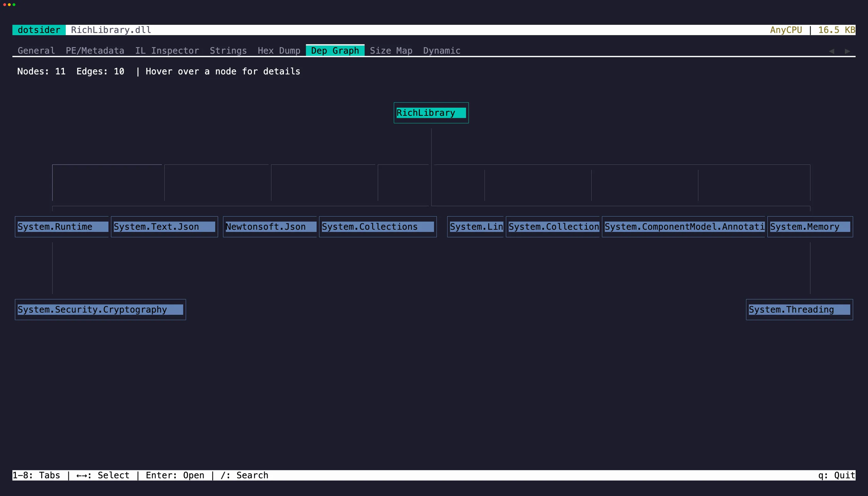Click the System.Memory node
Viewport: 868px width, 496px height.
click(x=809, y=227)
